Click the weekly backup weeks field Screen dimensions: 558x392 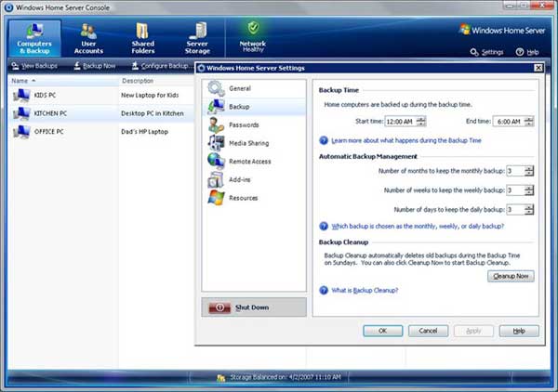515,190
